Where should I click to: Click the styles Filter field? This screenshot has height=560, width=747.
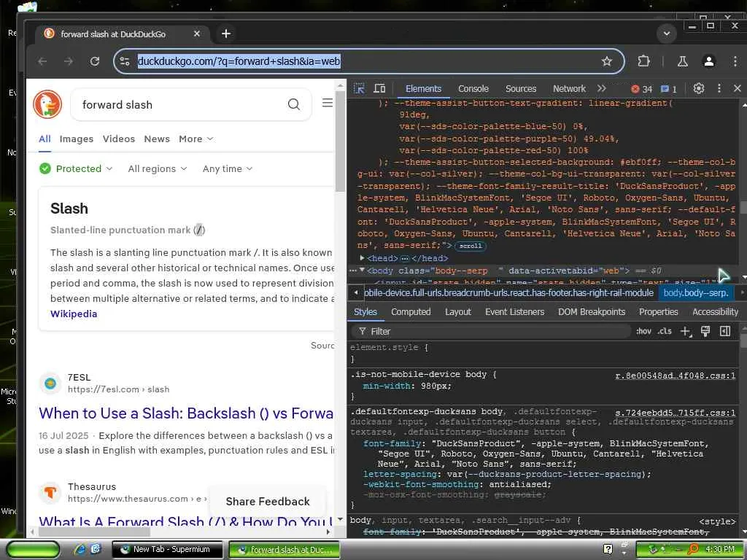pos(491,332)
